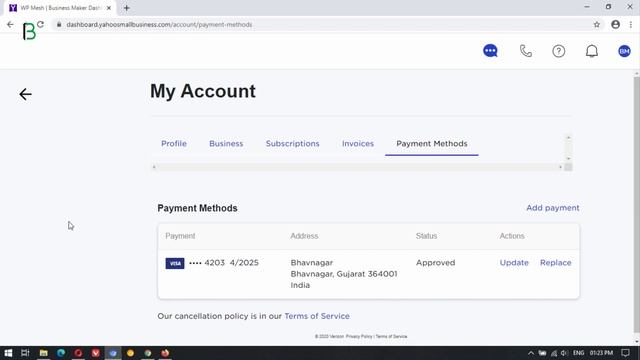Open the help question mark icon
The image size is (640, 360).
[x=559, y=51]
